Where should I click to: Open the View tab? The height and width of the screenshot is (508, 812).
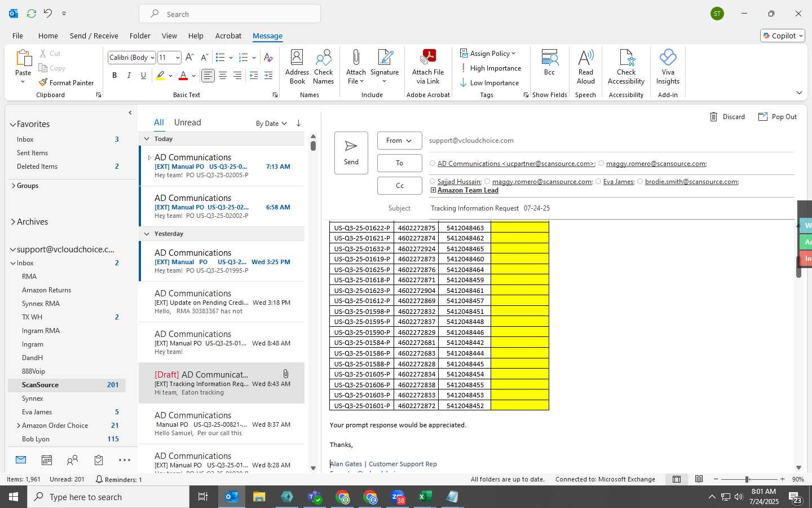point(169,36)
